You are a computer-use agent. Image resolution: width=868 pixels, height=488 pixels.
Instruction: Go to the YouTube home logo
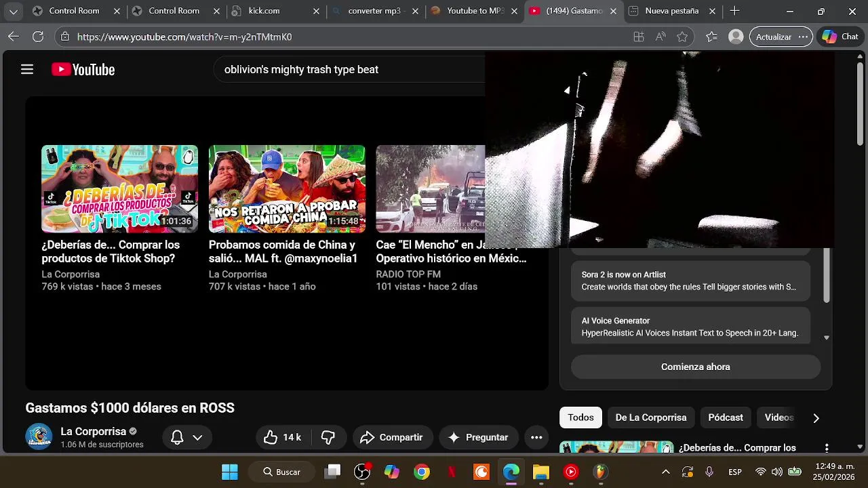[83, 69]
